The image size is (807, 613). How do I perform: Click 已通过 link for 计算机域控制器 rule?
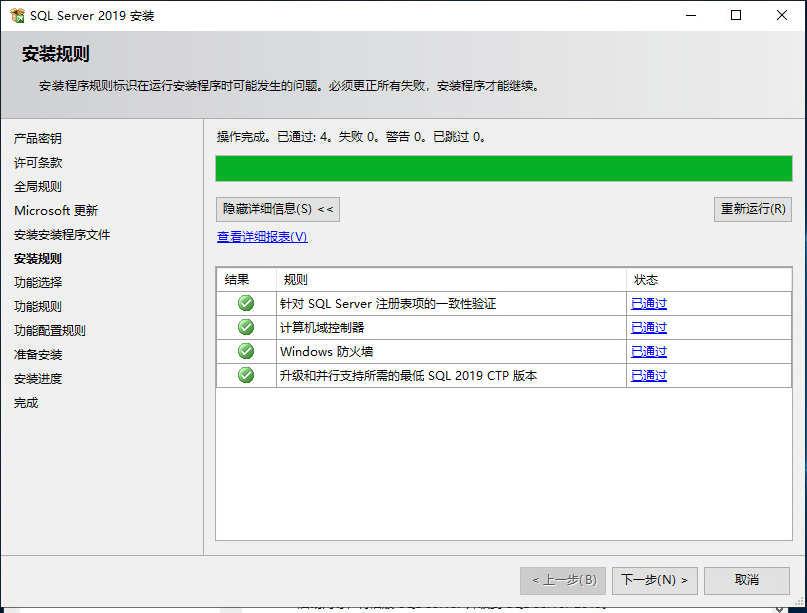point(648,328)
